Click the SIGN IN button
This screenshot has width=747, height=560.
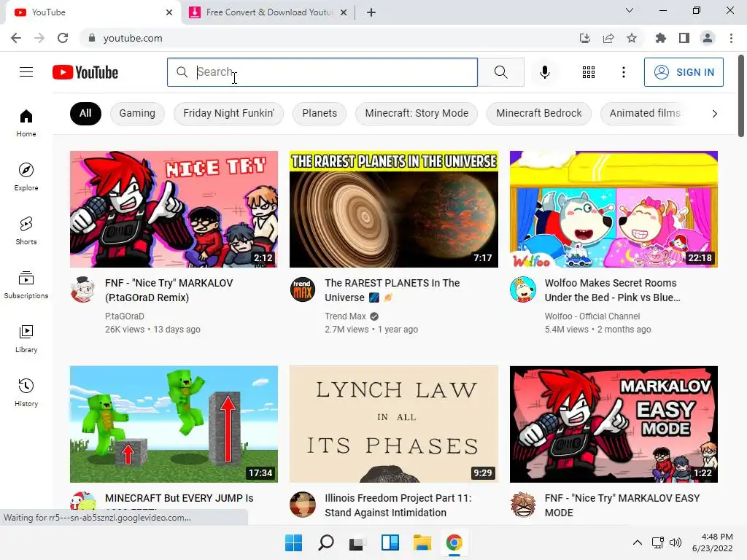click(684, 72)
